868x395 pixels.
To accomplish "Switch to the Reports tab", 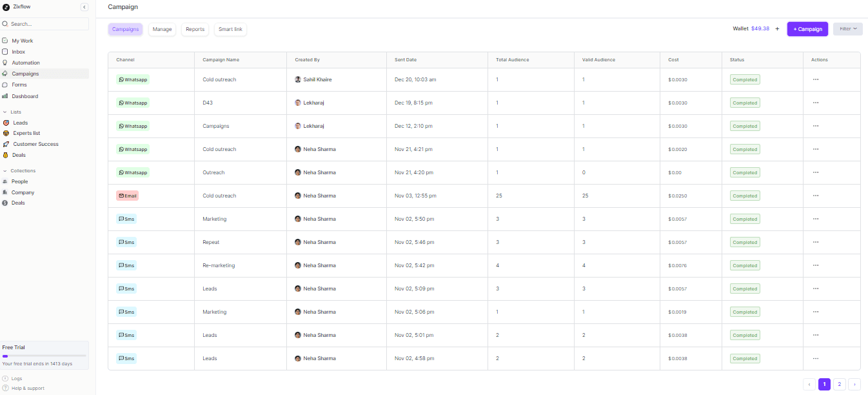I will (194, 29).
